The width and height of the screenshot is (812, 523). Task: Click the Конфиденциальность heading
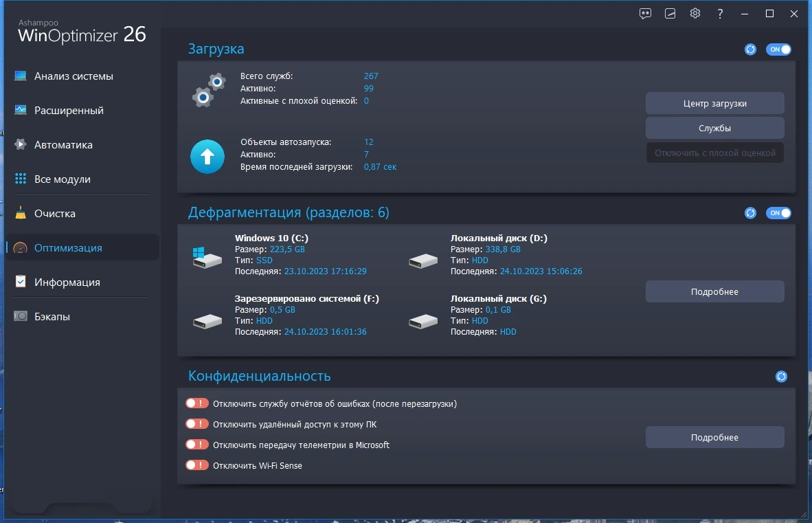coord(259,376)
